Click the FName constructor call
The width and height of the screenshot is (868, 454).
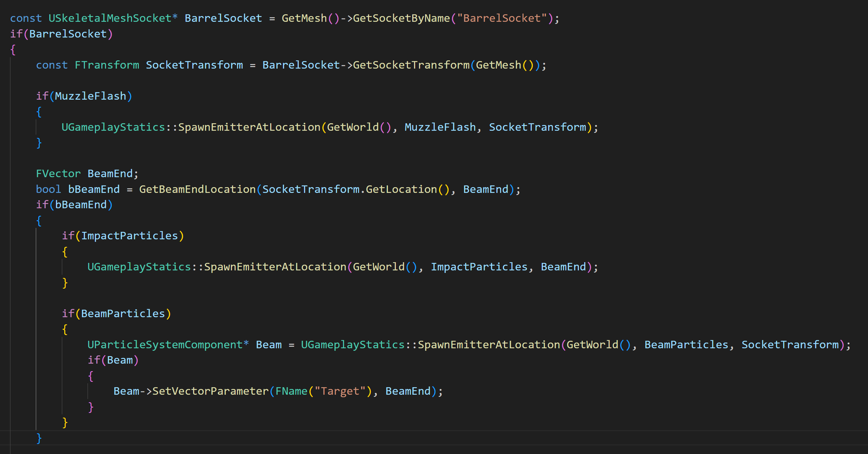(x=291, y=391)
